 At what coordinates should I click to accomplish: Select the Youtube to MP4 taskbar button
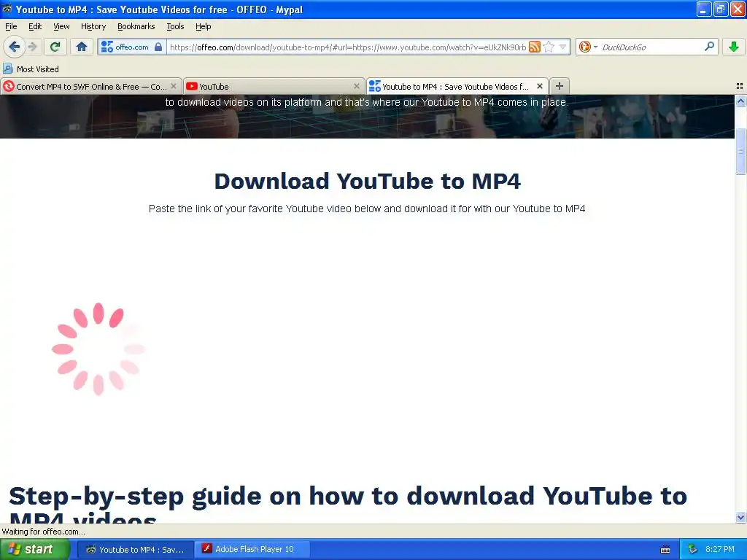(135, 550)
